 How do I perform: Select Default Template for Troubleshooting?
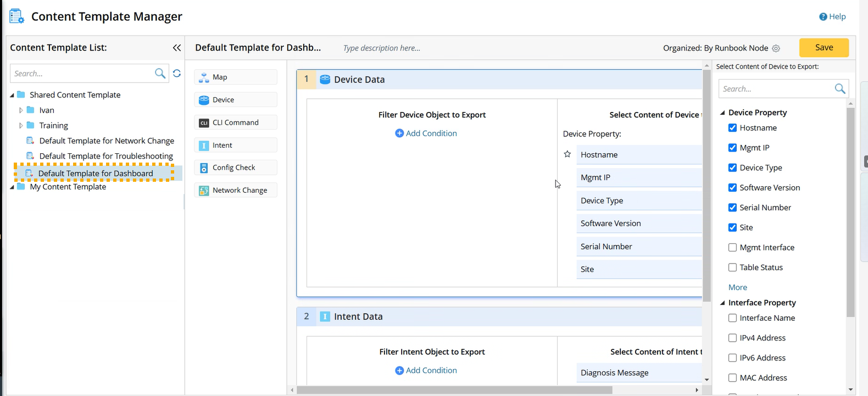105,156
